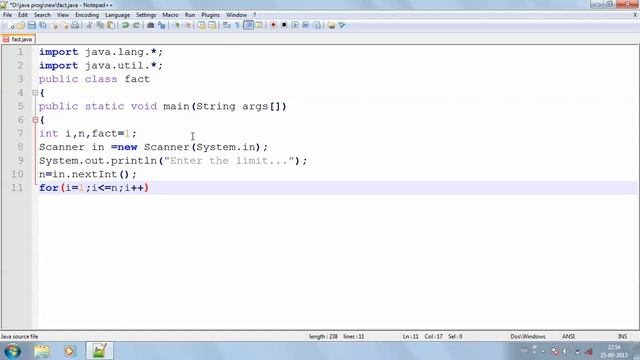
Task: Click the Dos\Windows line ending indicator
Action: coord(527,336)
